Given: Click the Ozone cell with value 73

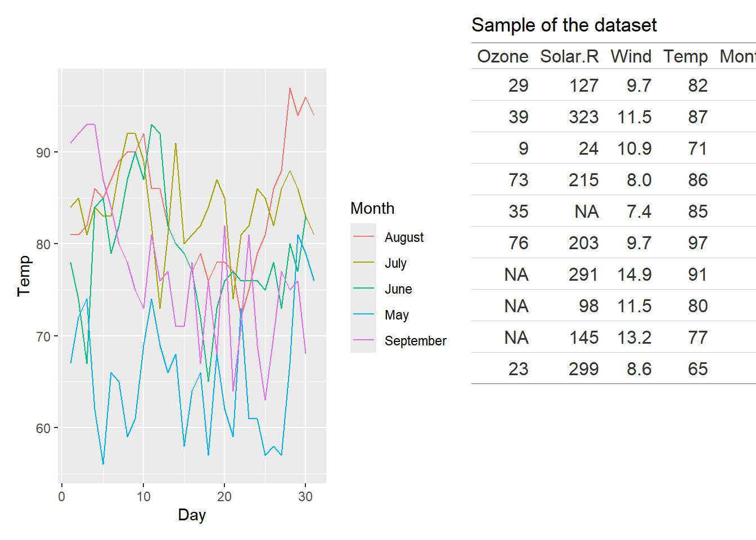Looking at the screenshot, I should click(518, 180).
